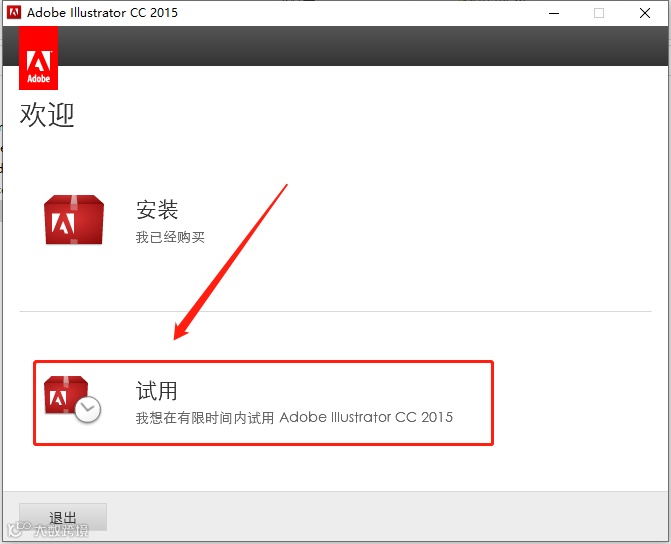Viewport: 671px width, 544px height.
Task: Click the trial box icon with clock
Action: [x=72, y=398]
